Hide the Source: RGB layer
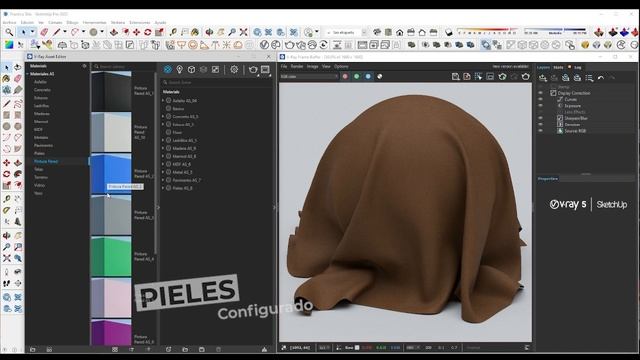 click(541, 131)
